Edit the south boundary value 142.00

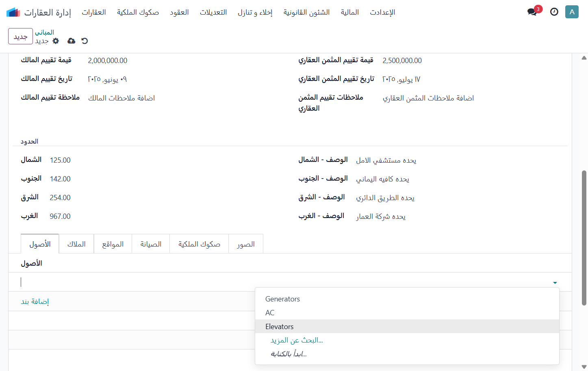pyautogui.click(x=60, y=179)
